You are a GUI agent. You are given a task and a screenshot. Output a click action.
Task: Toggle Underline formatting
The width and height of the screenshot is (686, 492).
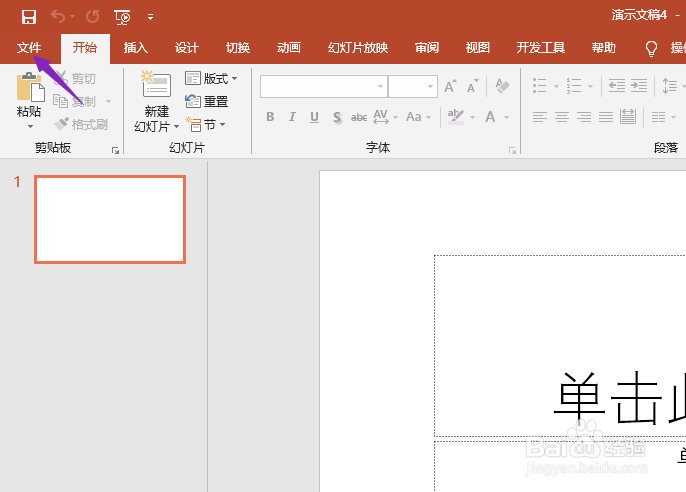314,117
